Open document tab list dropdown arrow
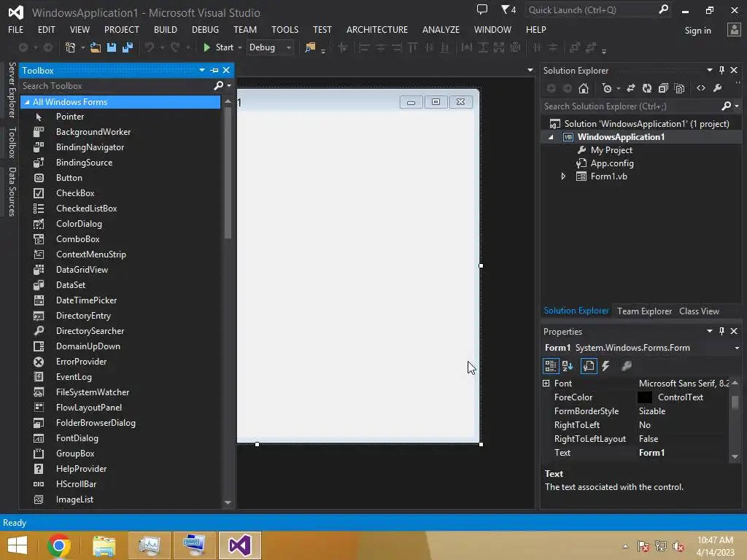 pyautogui.click(x=530, y=70)
